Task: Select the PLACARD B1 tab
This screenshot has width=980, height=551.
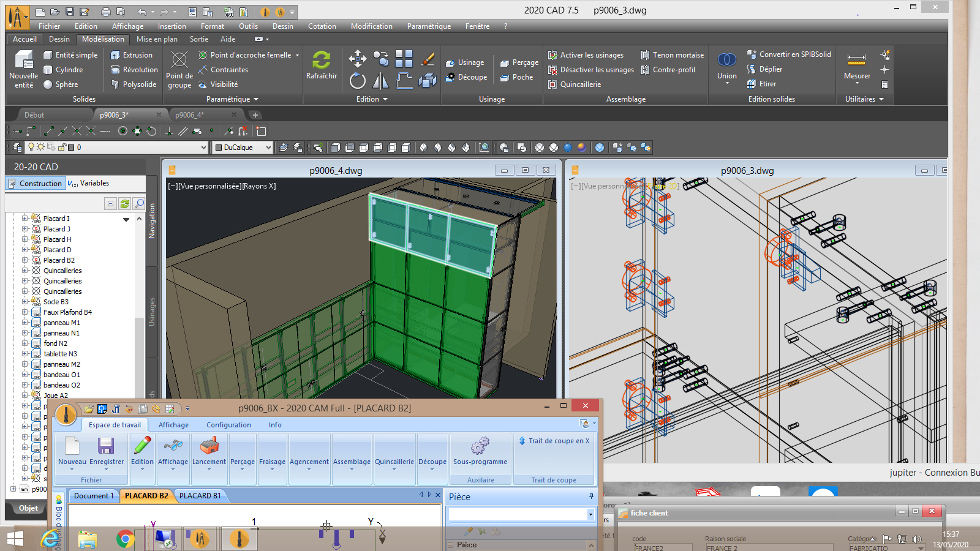Action: pyautogui.click(x=200, y=496)
